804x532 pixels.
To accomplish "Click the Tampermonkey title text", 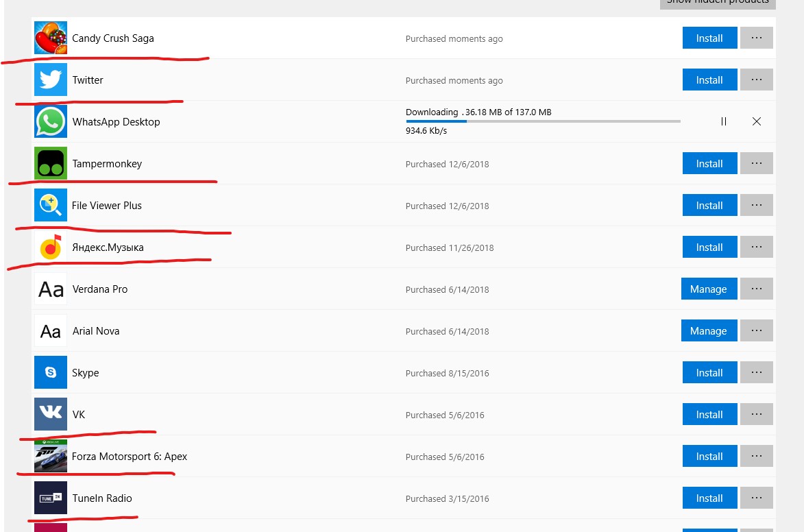I will click(x=107, y=164).
